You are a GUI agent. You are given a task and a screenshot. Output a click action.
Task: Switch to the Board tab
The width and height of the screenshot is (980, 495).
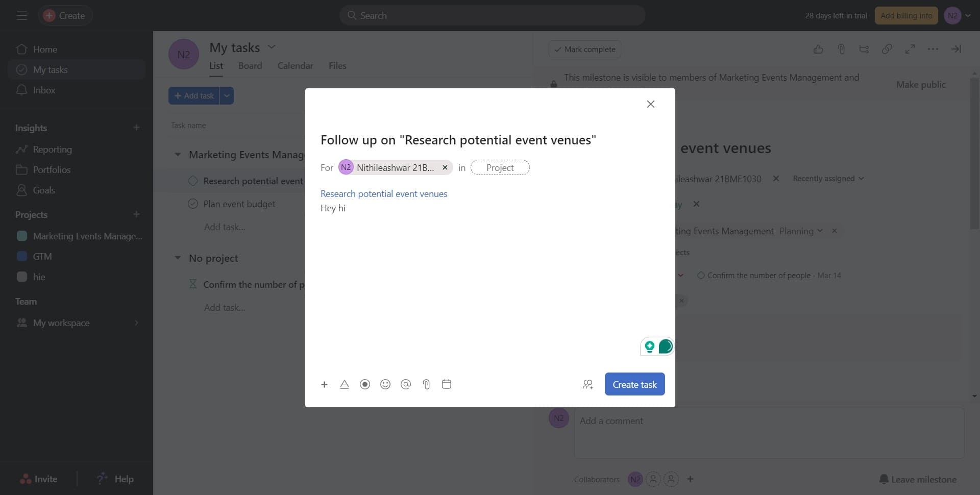pos(250,65)
